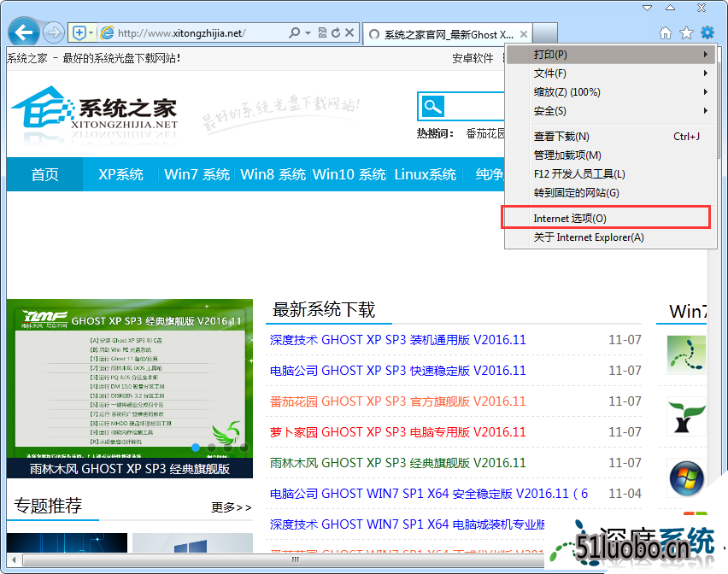Image resolution: width=728 pixels, height=574 pixels.
Task: Click the horizontal scrollbar left arrow
Action: pos(15,560)
